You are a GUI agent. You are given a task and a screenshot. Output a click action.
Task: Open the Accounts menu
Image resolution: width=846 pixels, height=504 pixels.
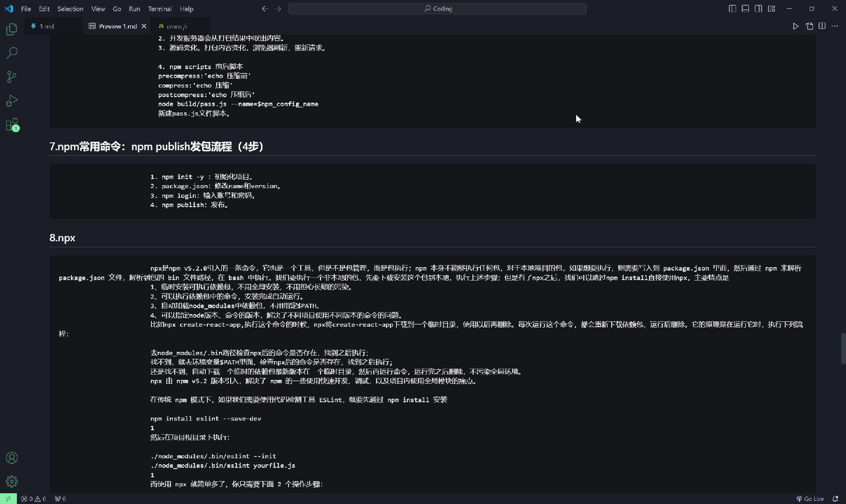(12, 458)
